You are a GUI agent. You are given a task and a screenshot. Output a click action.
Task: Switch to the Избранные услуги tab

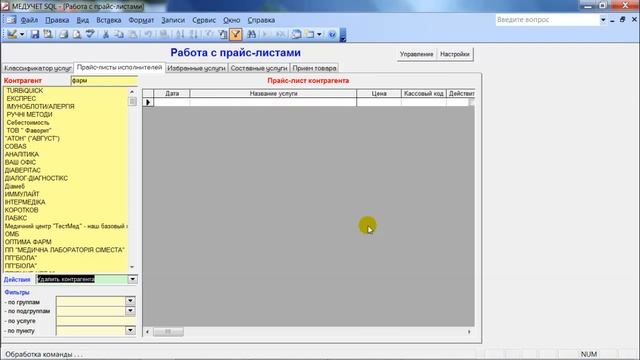point(196,68)
